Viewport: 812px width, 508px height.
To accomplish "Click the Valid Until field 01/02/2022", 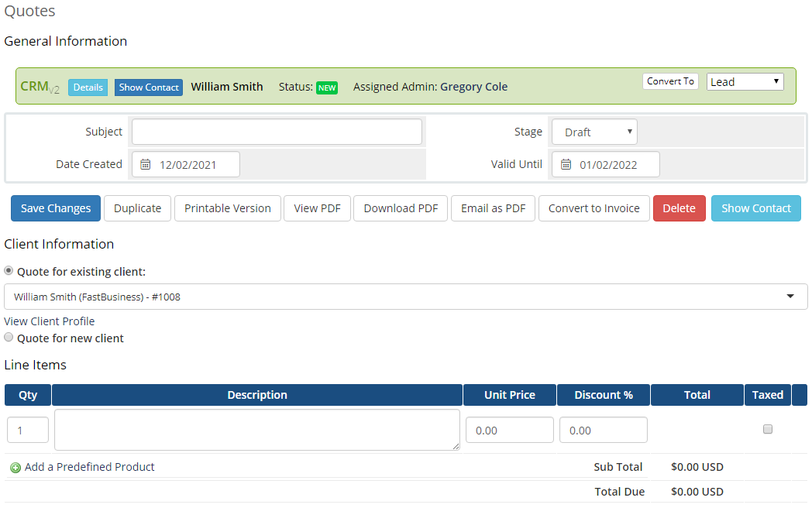I will click(x=606, y=164).
